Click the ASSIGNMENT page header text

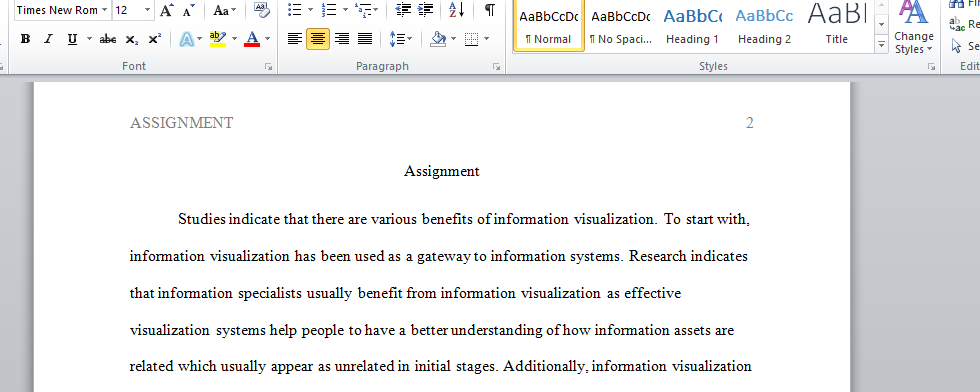tap(181, 123)
